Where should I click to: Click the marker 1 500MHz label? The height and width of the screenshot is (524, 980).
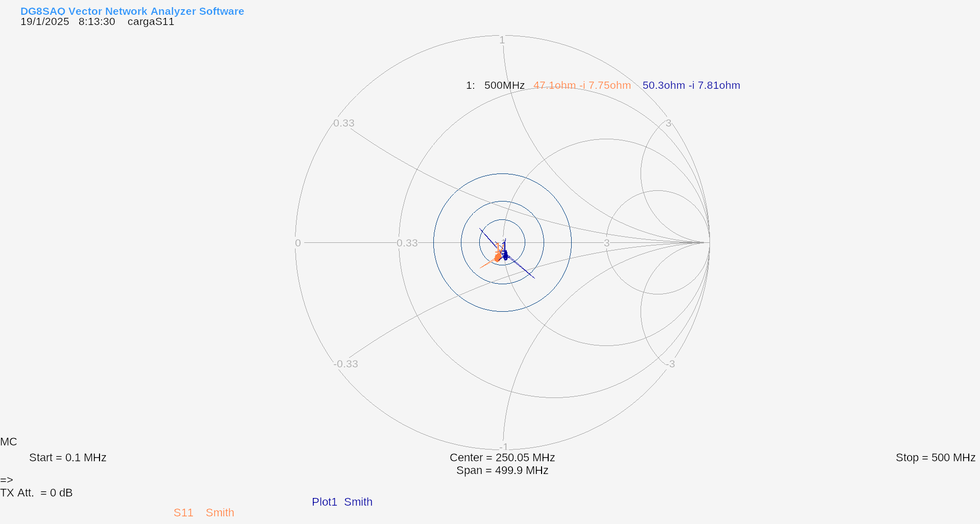(495, 85)
